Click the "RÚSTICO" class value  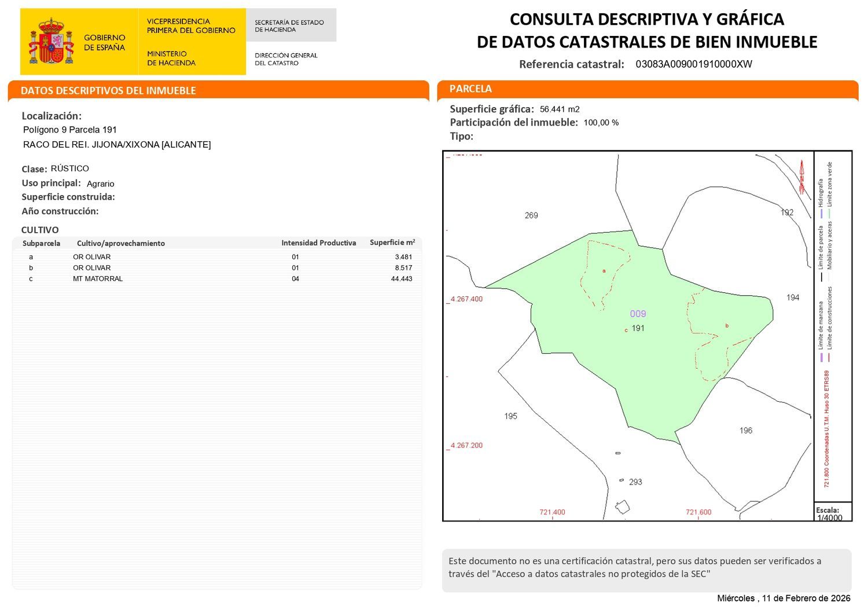click(70, 168)
